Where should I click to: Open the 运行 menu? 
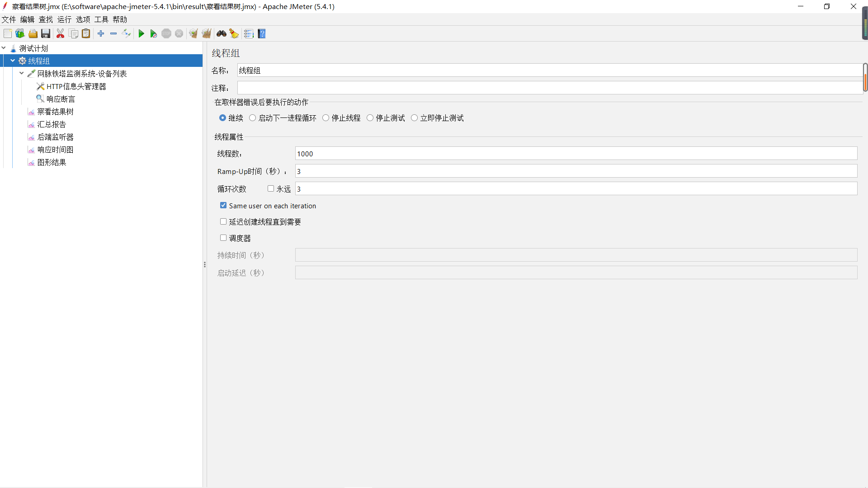[64, 19]
